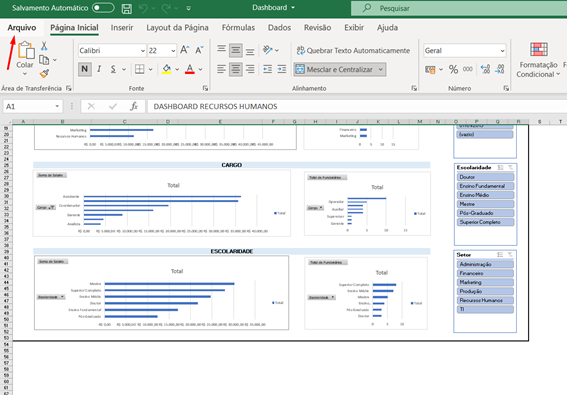Viewport: 567px width, 395px height.
Task: Open the Fórmulas tab
Action: (x=238, y=28)
